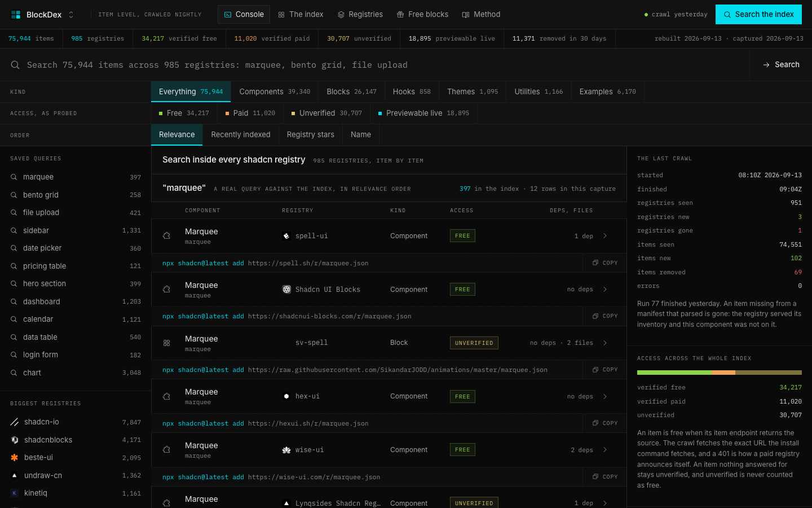Click the access distribution color bar
812x508 pixels.
click(x=720, y=373)
